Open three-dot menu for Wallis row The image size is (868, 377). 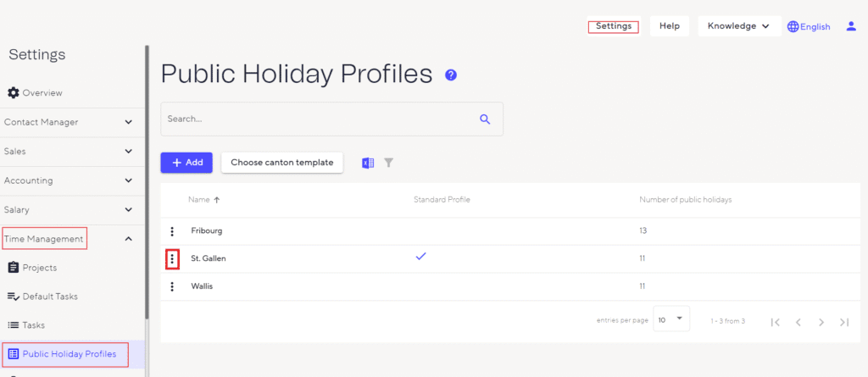[172, 286]
